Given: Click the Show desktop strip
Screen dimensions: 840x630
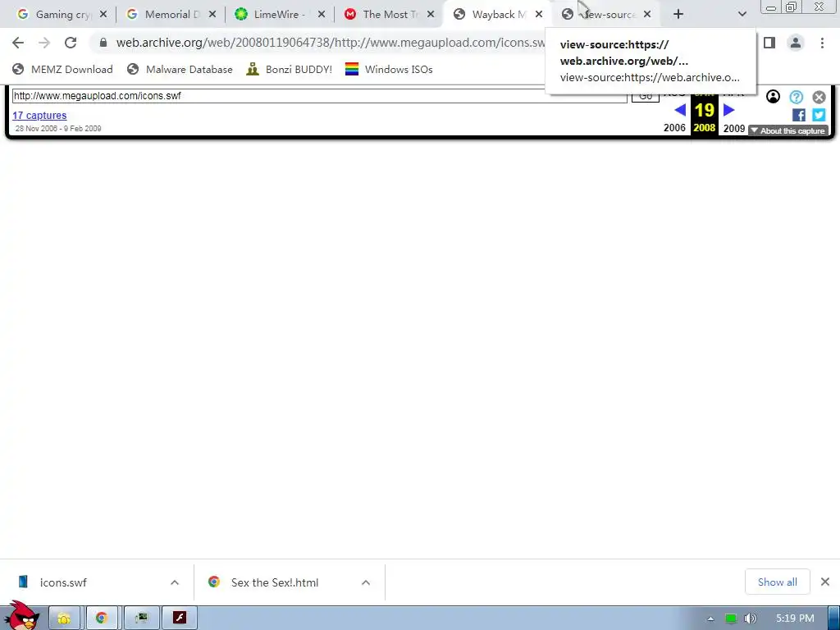Looking at the screenshot, I should pos(834,619).
